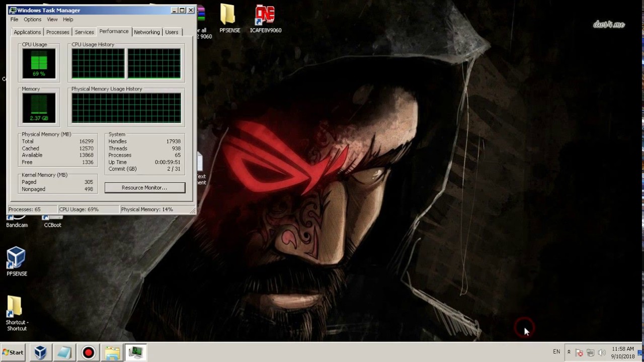Viewport: 644px width, 362px height.
Task: Click the network tray icon
Action: click(x=590, y=353)
